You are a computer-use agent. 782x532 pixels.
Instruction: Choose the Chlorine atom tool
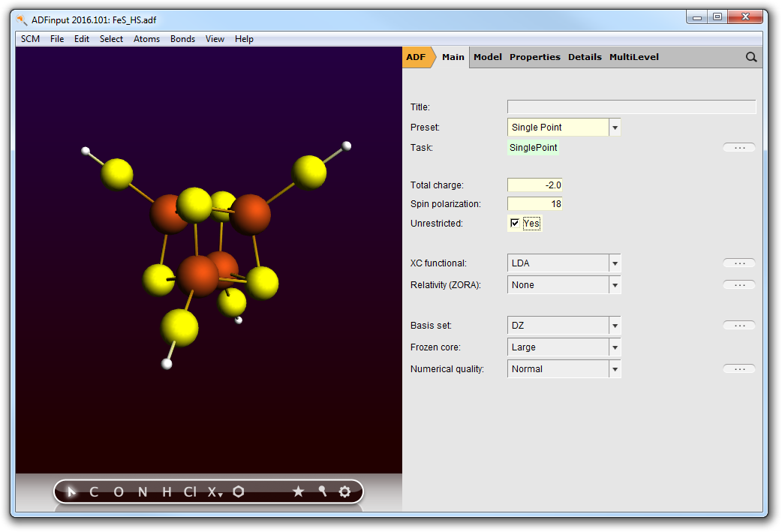tap(190, 492)
